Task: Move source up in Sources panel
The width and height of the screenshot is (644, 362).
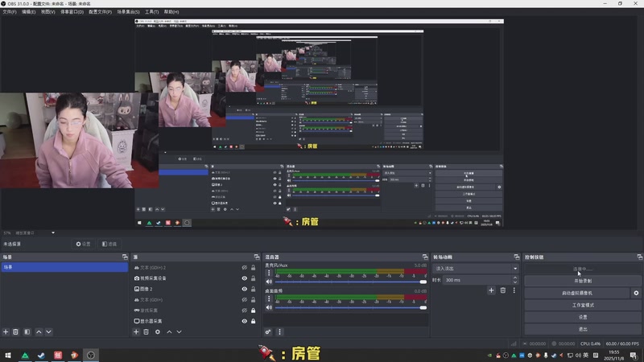Action: (x=169, y=331)
